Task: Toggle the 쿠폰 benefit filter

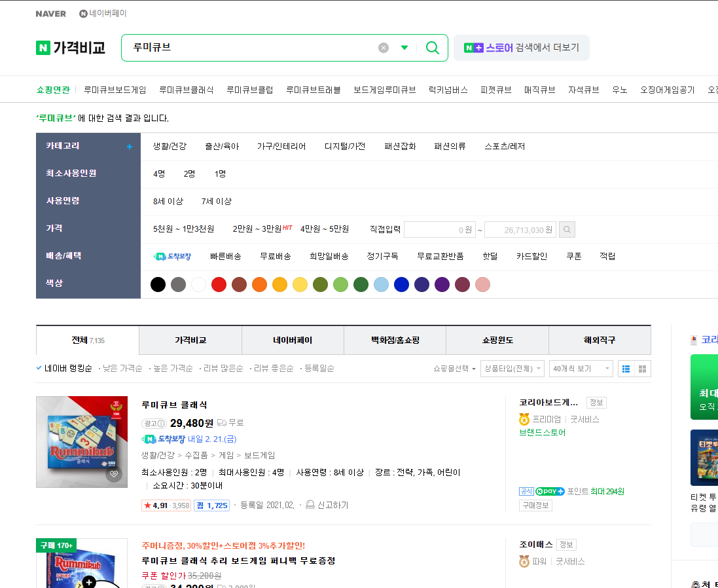Action: point(574,257)
